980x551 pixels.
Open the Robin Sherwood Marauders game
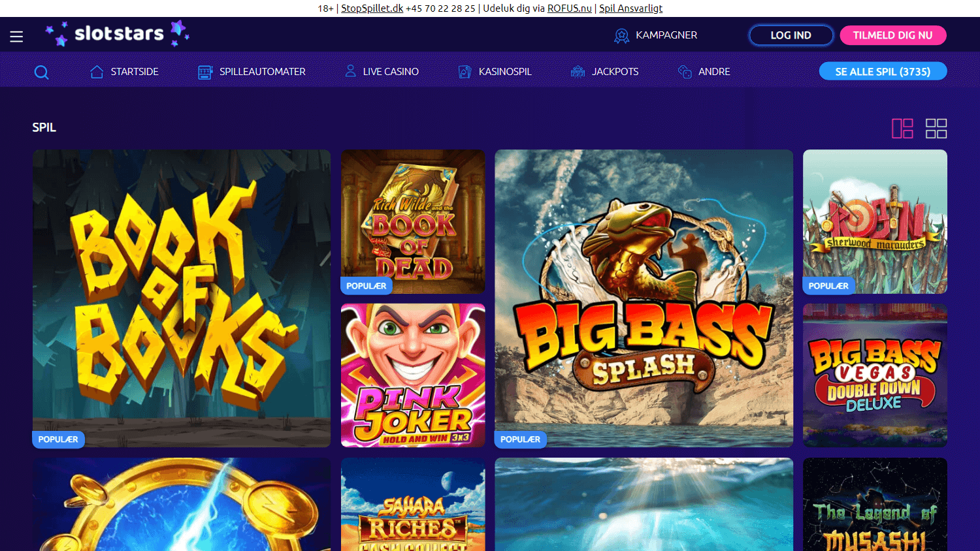[x=875, y=222]
